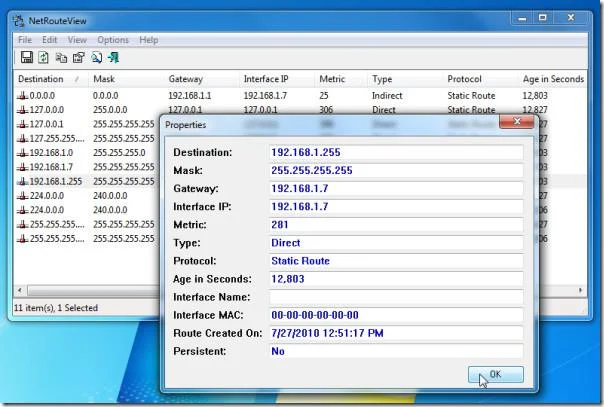Click the Mask field showing 255.255.255.255
This screenshot has height=407, width=604.
[x=396, y=171]
